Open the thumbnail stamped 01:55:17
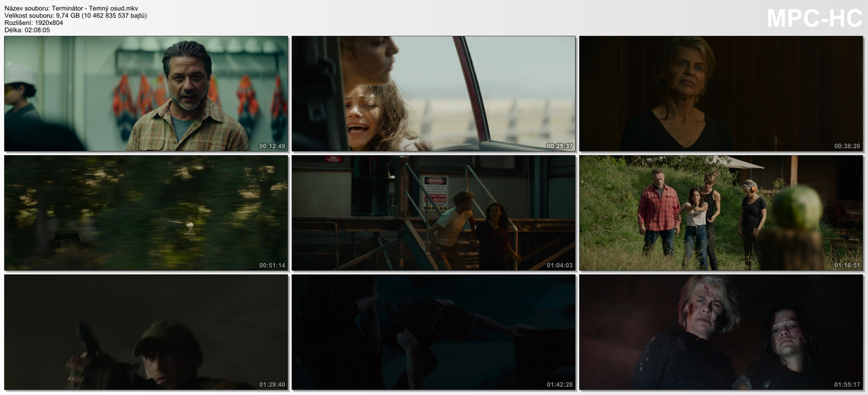Image resolution: width=868 pixels, height=395 pixels. pyautogui.click(x=721, y=332)
